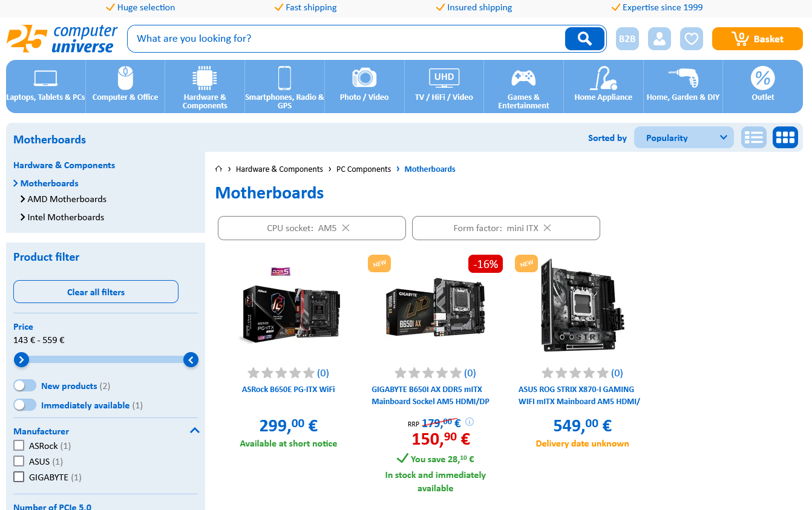Click the -16% discount badge
Viewport: 812px width, 510px height.
coord(485,264)
